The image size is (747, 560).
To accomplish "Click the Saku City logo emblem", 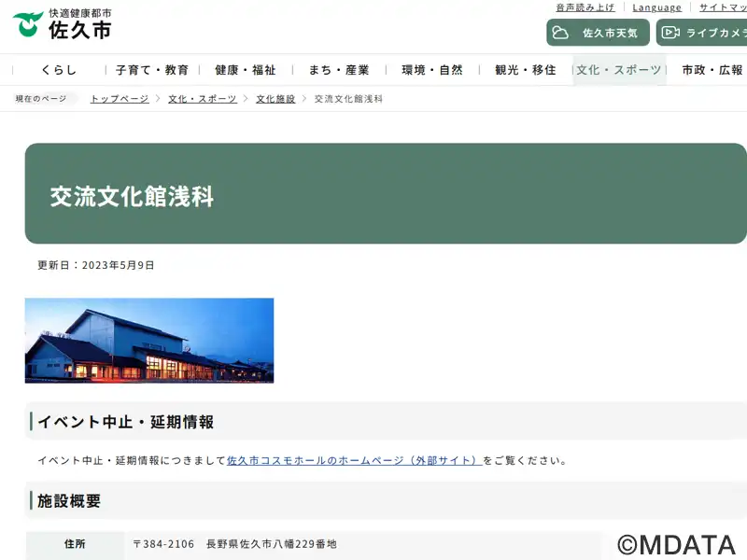I will [x=28, y=25].
